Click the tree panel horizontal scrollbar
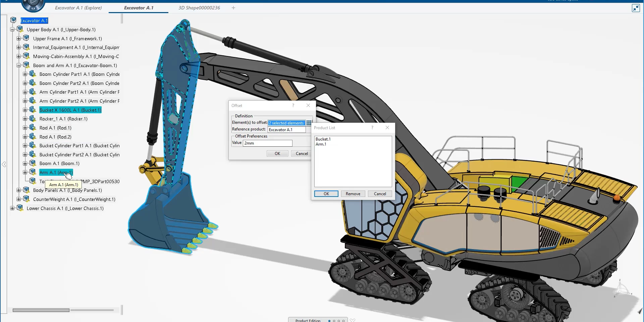Image resolution: width=644 pixels, height=322 pixels. point(41,310)
